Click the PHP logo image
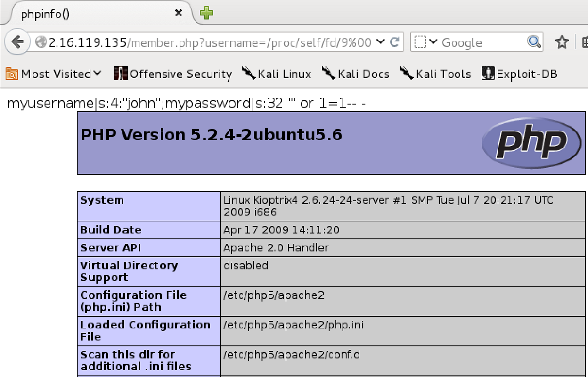This screenshot has width=588, height=377. [531, 143]
